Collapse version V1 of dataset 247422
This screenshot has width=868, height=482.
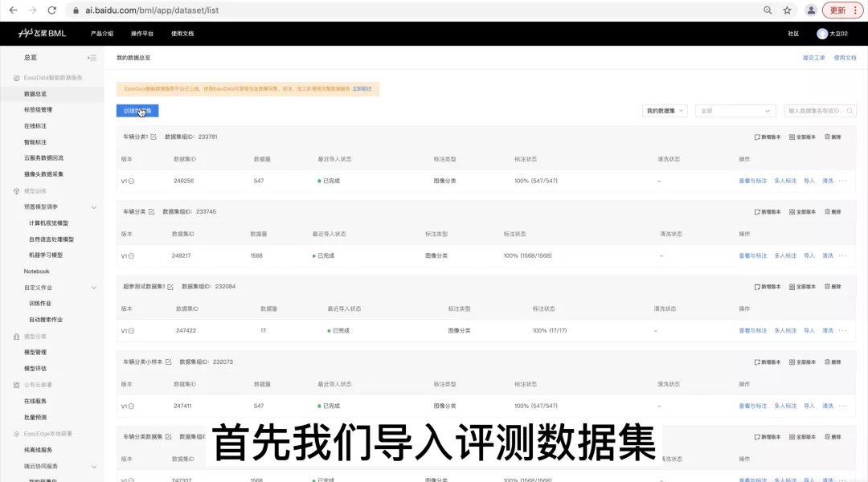131,331
